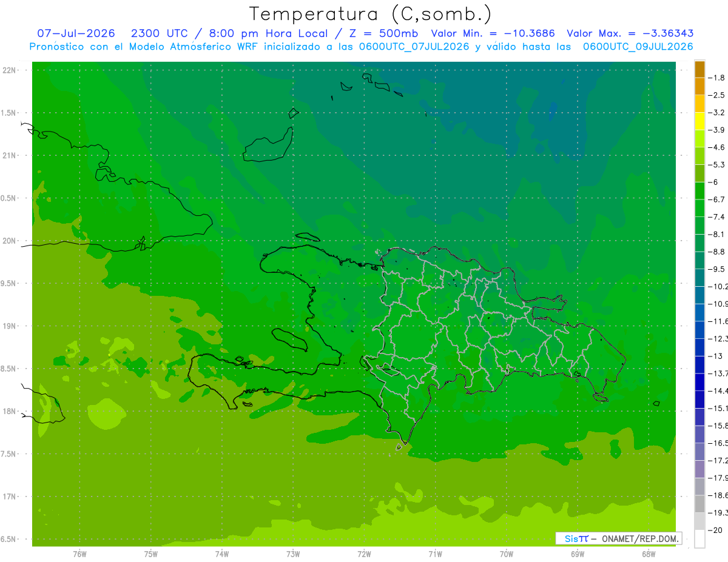The height and width of the screenshot is (562, 728).
Task: Click the lime swatch between -4.6 and -5.3
Action: (x=699, y=156)
